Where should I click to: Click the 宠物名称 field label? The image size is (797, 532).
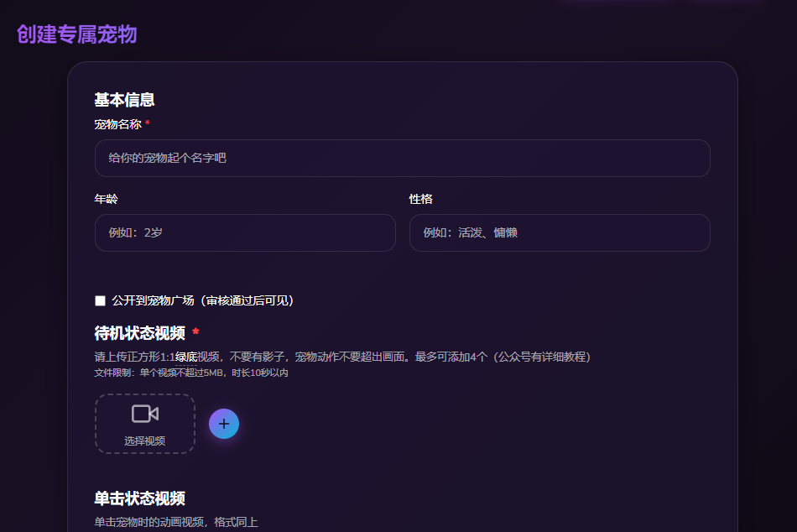click(118, 124)
